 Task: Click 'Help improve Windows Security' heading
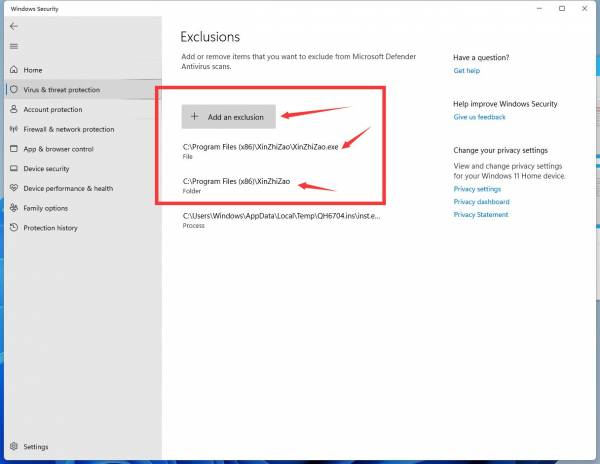pos(505,104)
